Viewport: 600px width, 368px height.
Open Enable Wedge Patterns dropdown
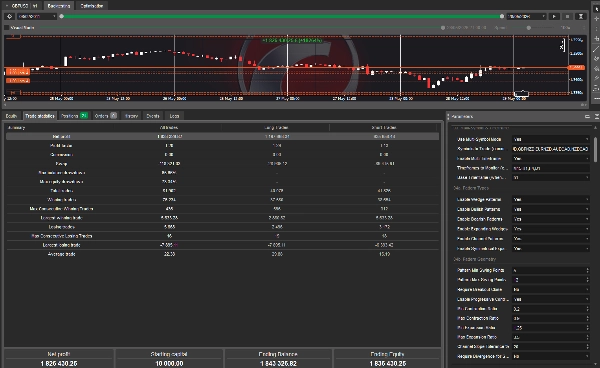(x=551, y=199)
